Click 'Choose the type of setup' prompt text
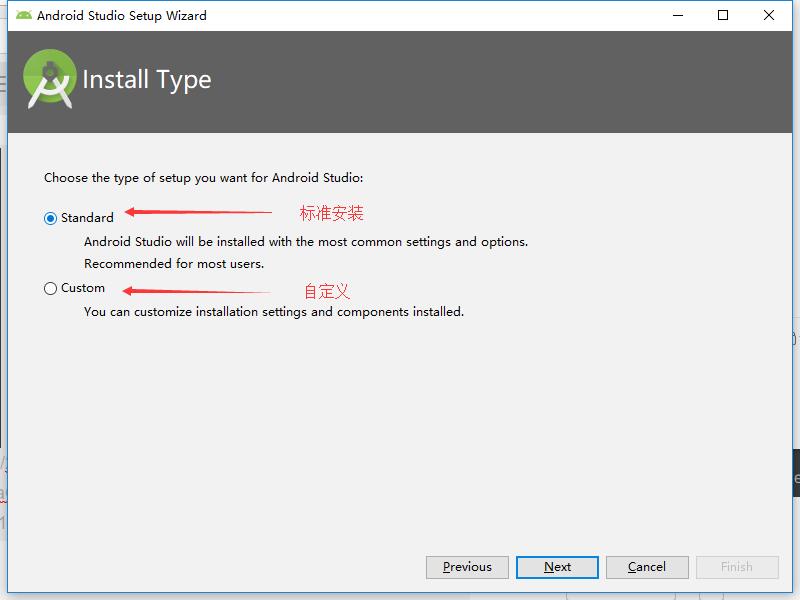The height and width of the screenshot is (600, 800). pyautogui.click(x=204, y=178)
